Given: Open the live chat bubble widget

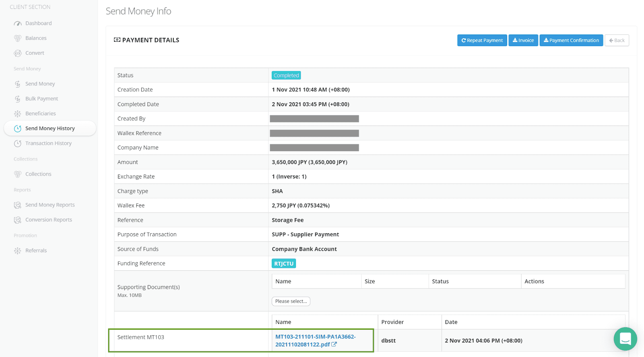Looking at the screenshot, I should (x=625, y=339).
